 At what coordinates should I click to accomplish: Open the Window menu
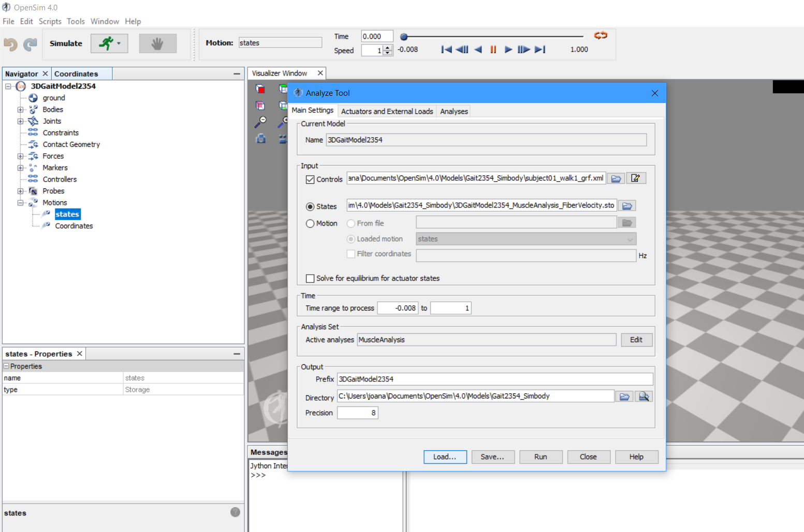click(105, 21)
